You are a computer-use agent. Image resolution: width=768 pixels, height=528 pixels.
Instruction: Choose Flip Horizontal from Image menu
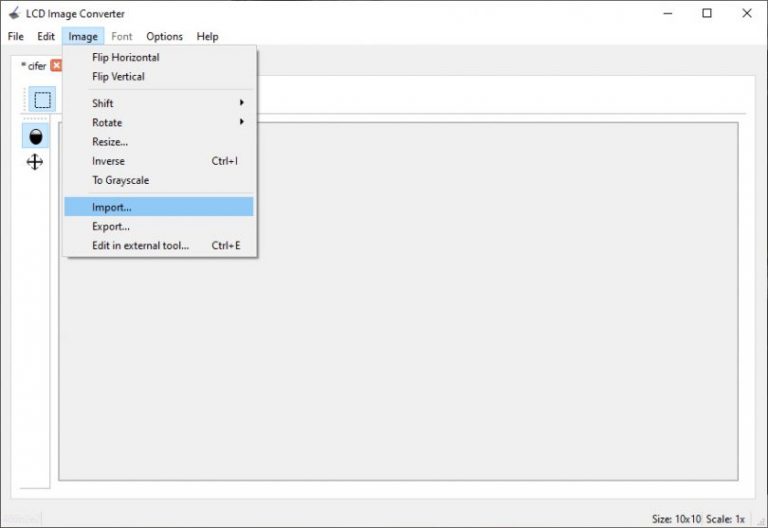125,57
